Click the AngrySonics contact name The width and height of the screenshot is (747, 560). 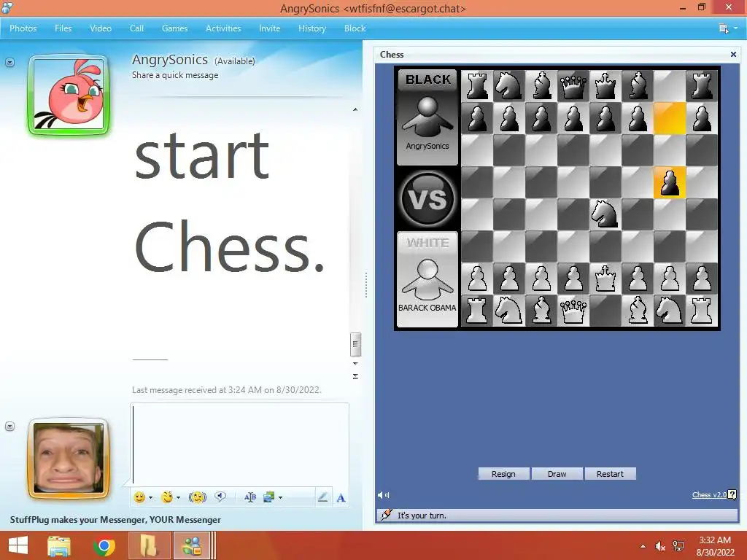point(169,60)
